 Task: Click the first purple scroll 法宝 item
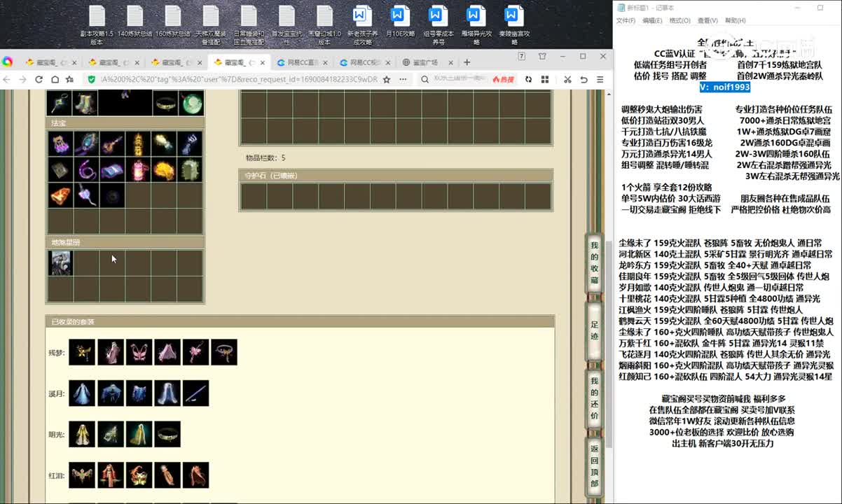pyautogui.click(x=61, y=144)
